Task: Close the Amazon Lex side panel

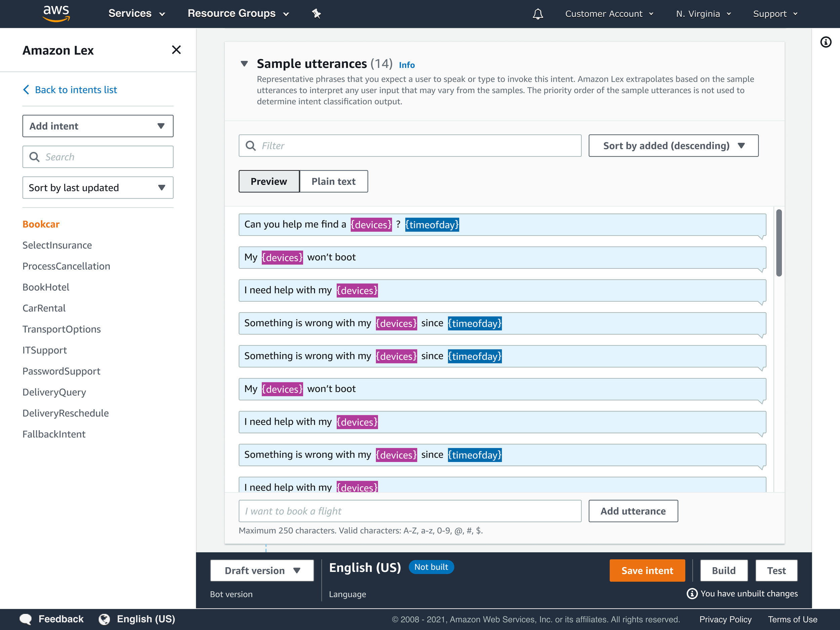Action: (x=176, y=50)
